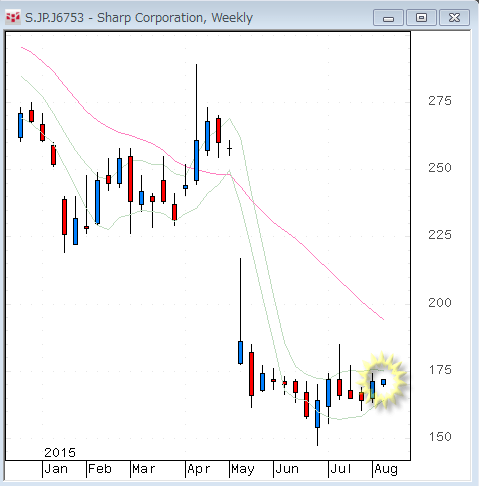Maximize the Sharp Corporation chart window

point(421,18)
